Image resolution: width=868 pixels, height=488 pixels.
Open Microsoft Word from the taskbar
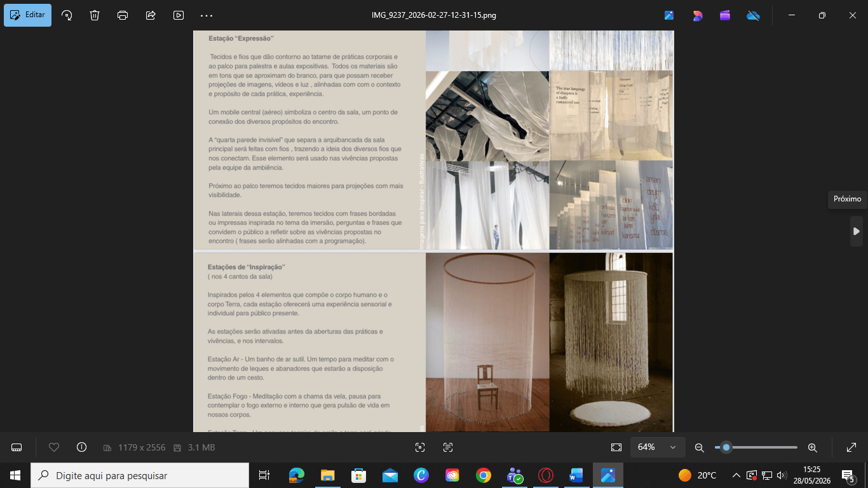click(577, 475)
